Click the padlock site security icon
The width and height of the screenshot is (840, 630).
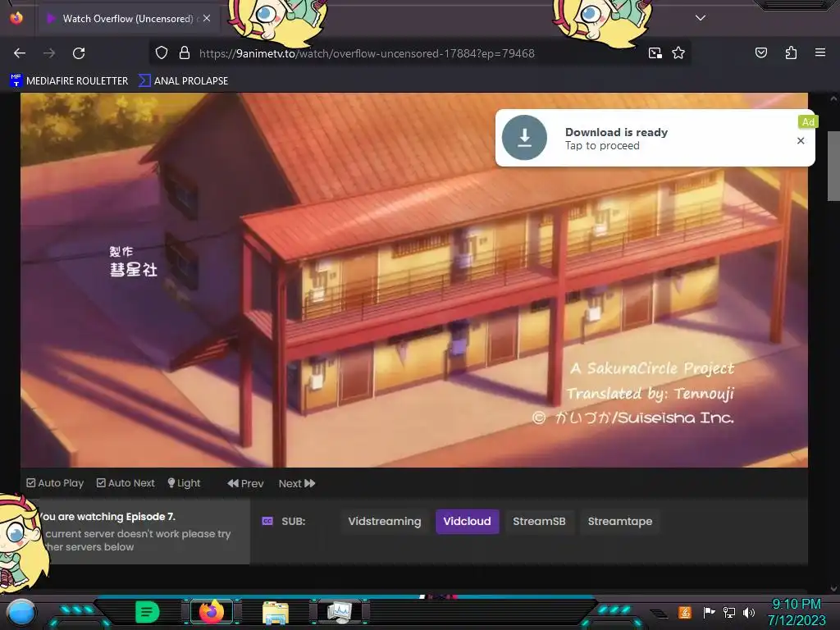pos(185,53)
